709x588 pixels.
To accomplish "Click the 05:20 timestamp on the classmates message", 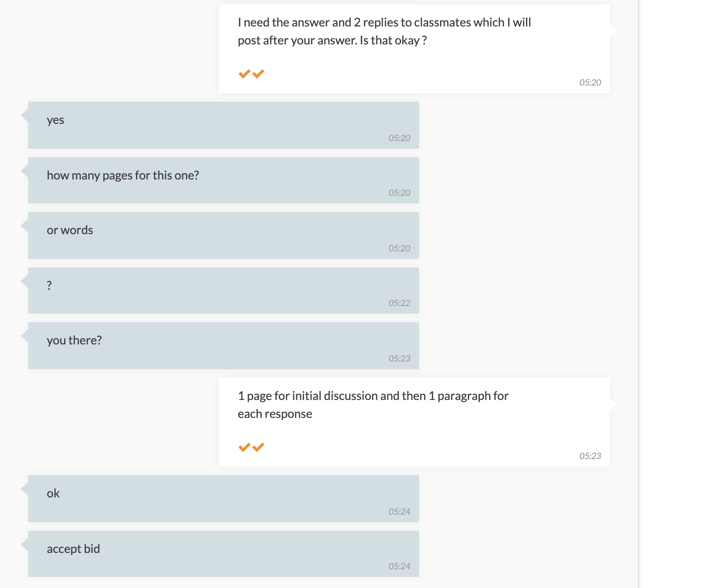I will [x=590, y=82].
